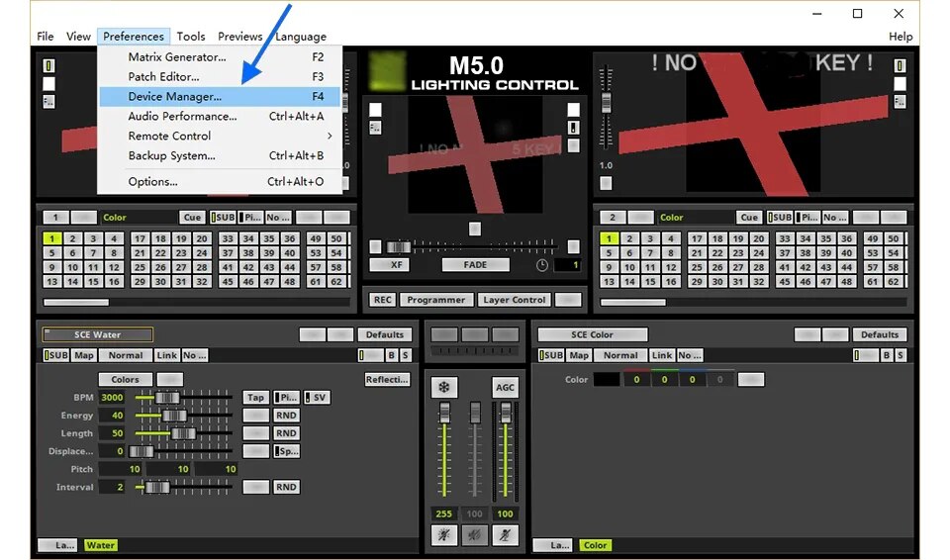Viewport: 950px width, 560px height.
Task: Toggle SUB in the SCE Water panel
Action: [x=56, y=355]
